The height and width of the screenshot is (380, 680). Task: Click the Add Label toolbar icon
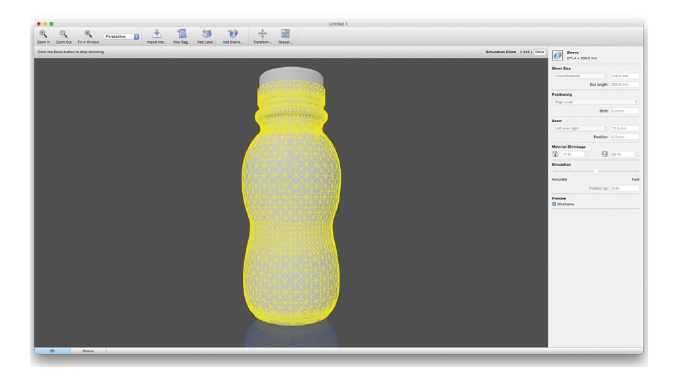click(207, 34)
